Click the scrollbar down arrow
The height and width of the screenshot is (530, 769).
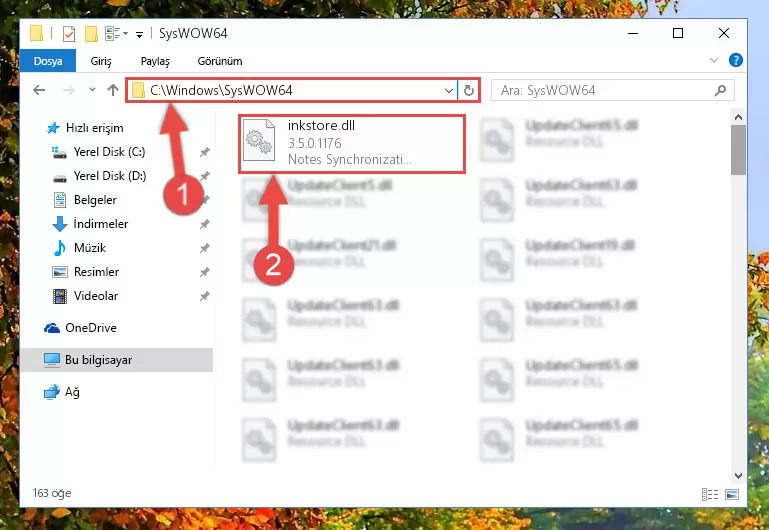(x=738, y=476)
